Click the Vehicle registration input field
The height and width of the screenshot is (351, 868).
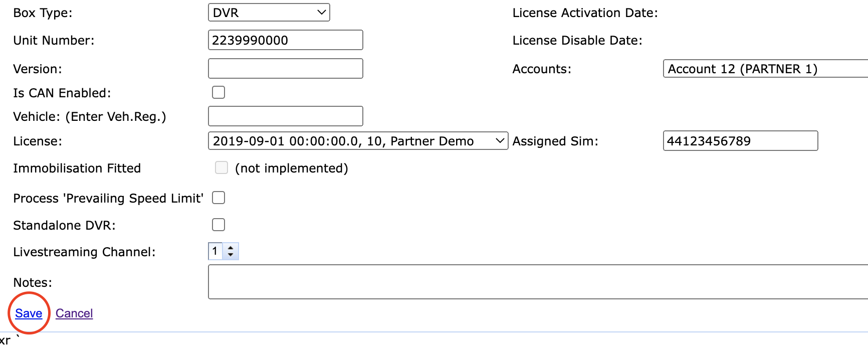285,116
